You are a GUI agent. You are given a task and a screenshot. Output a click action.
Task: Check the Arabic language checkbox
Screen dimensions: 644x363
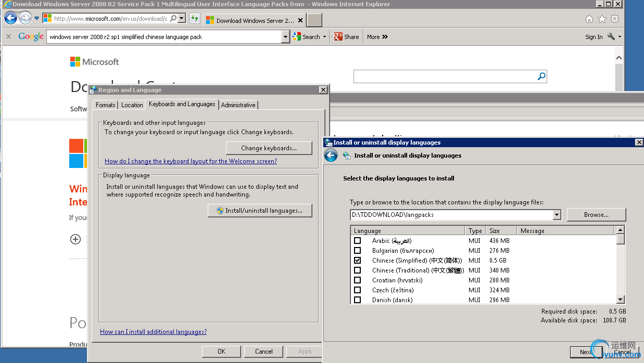tap(357, 241)
